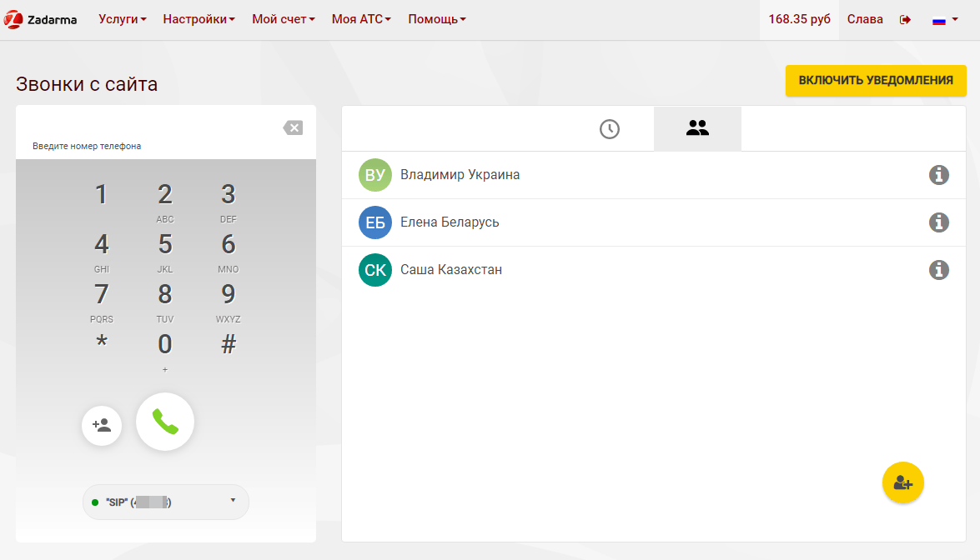Click the add contact icon beside call button
The image size is (980, 560).
coord(102,426)
